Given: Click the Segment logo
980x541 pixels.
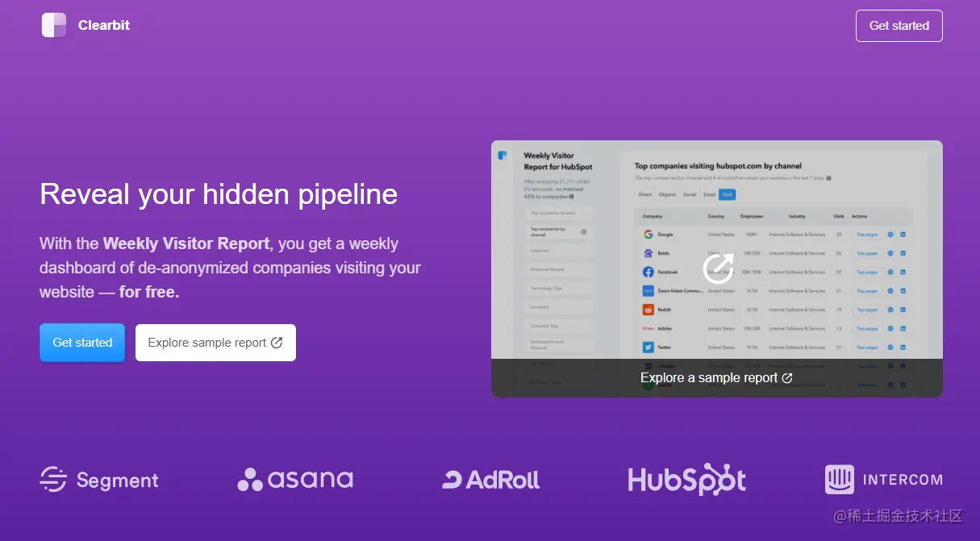Looking at the screenshot, I should [99, 480].
